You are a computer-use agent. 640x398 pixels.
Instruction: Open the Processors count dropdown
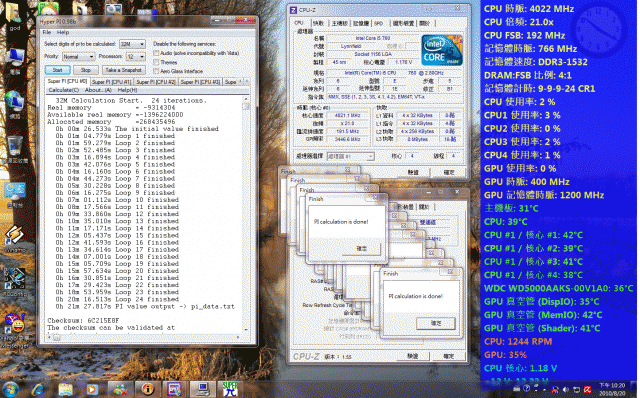coord(136,57)
